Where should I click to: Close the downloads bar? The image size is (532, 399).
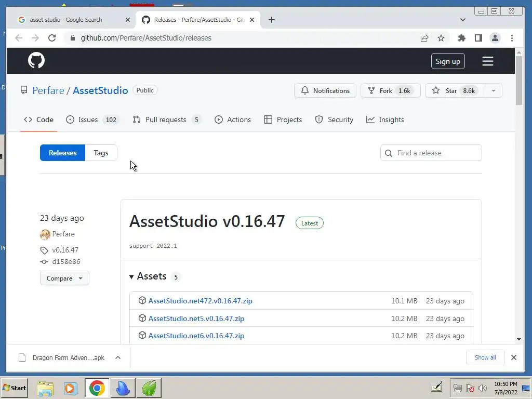tap(514, 357)
